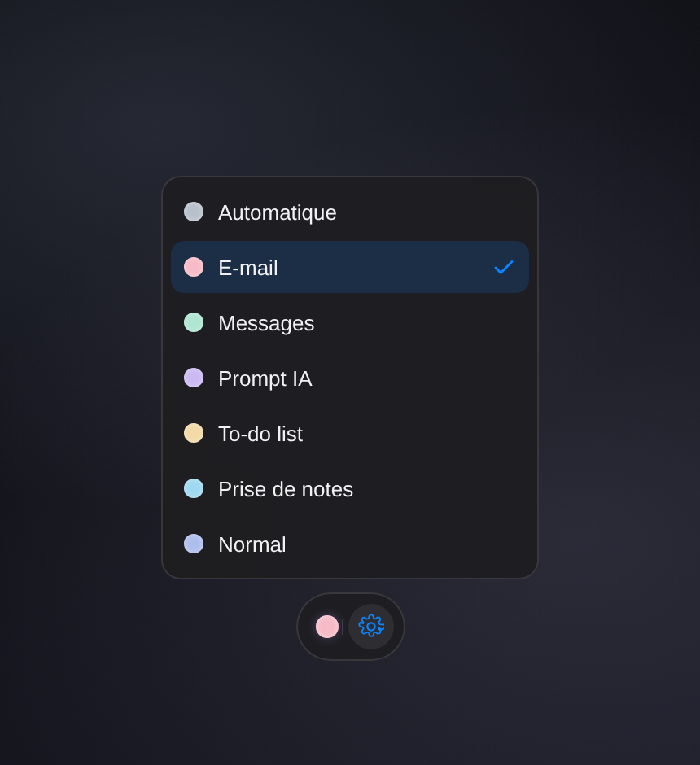The image size is (700, 765).
Task: Open settings with the blue gear icon
Action: click(x=371, y=627)
